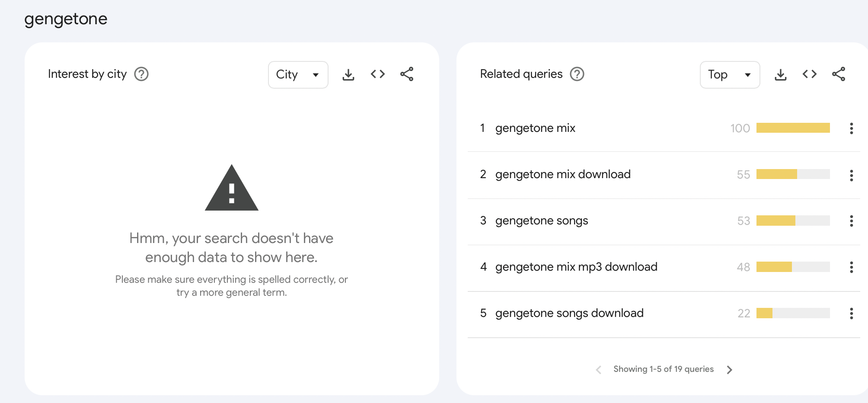The width and height of the screenshot is (868, 403).
Task: Open more options for gengetone songs row
Action: tap(851, 221)
